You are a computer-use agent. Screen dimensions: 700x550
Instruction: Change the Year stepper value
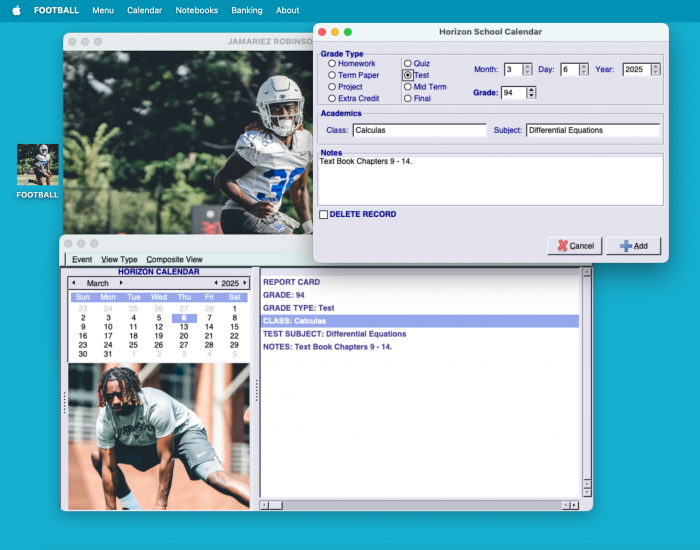[655, 70]
